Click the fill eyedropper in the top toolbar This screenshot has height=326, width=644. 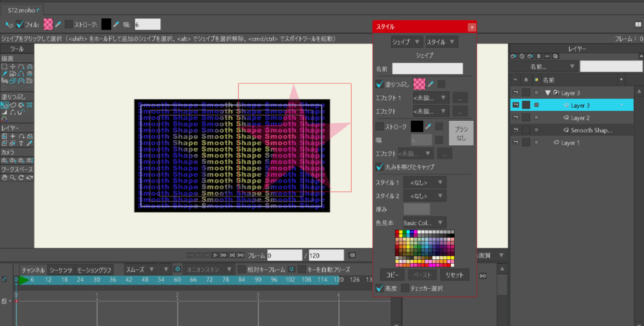[57, 24]
